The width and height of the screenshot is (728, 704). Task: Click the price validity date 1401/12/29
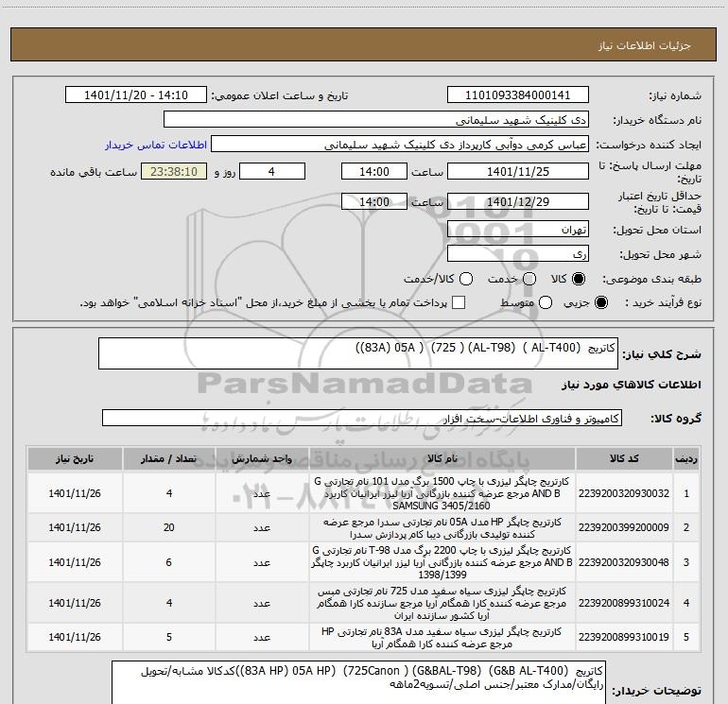(x=518, y=202)
